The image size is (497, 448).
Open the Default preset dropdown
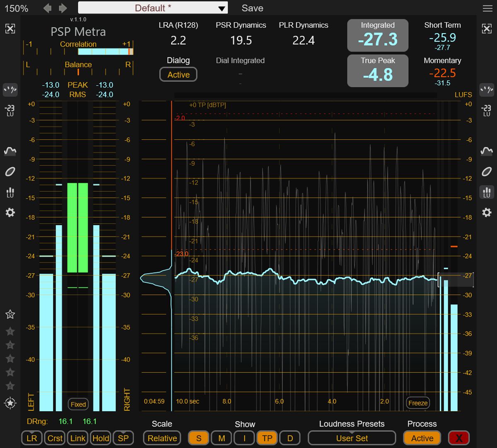pyautogui.click(x=153, y=8)
